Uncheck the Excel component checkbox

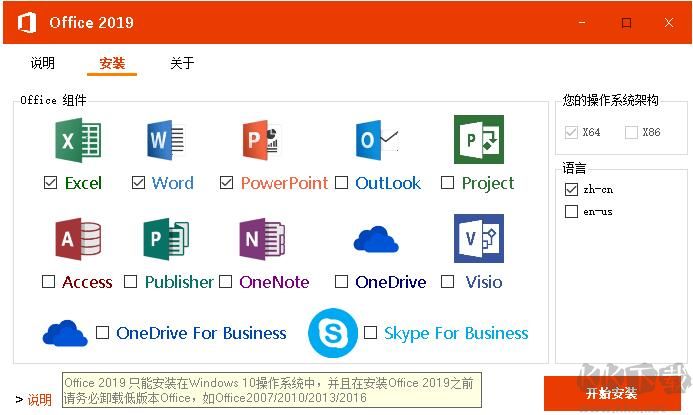[x=51, y=183]
